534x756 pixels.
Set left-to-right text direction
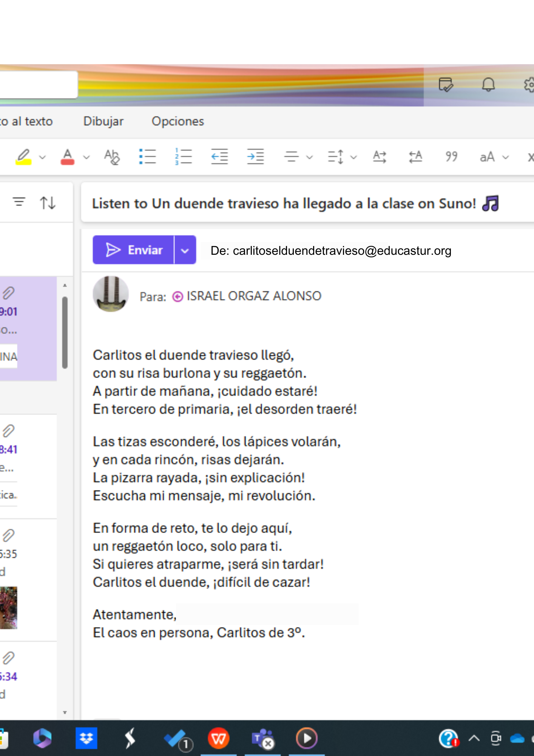point(379,156)
